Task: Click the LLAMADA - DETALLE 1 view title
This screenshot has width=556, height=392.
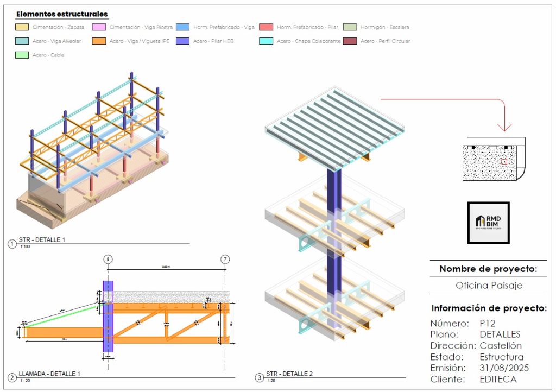Action: click(x=49, y=374)
